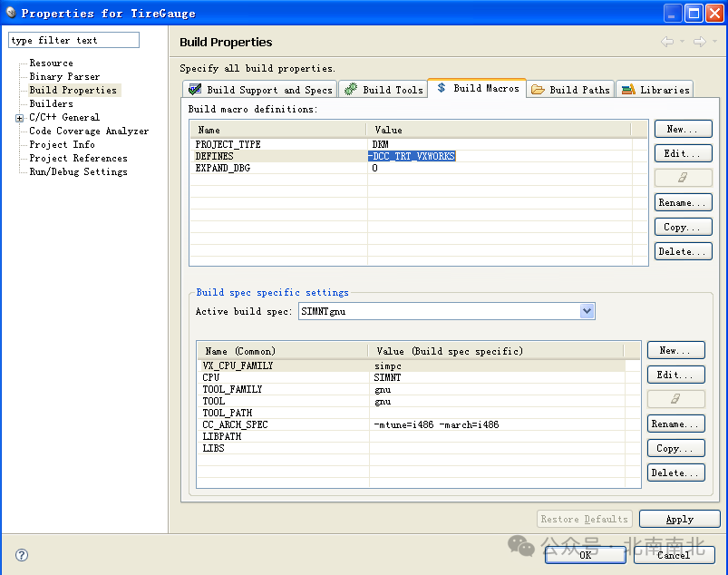Select the TOOL_PATH row
This screenshot has height=575, width=728.
click(412, 413)
